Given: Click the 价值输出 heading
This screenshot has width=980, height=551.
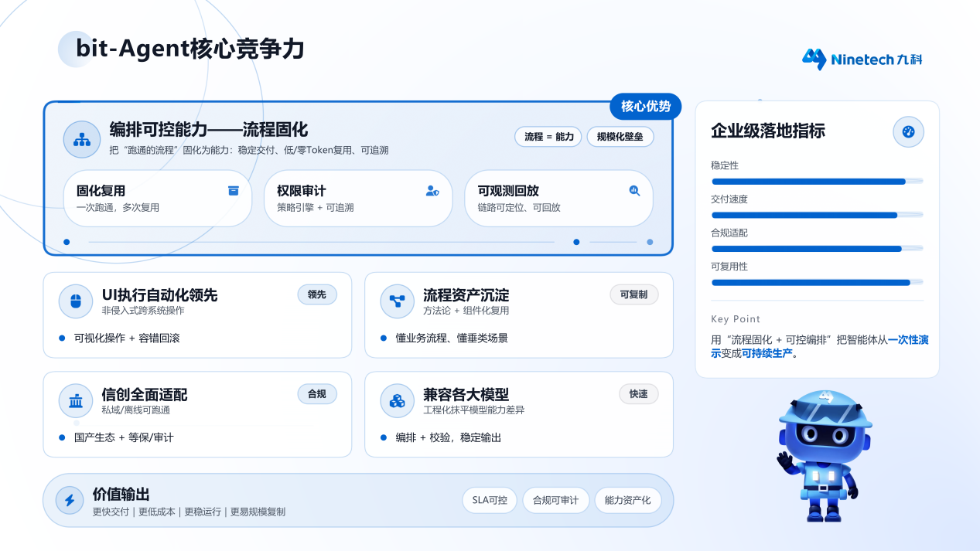Looking at the screenshot, I should point(121,495).
